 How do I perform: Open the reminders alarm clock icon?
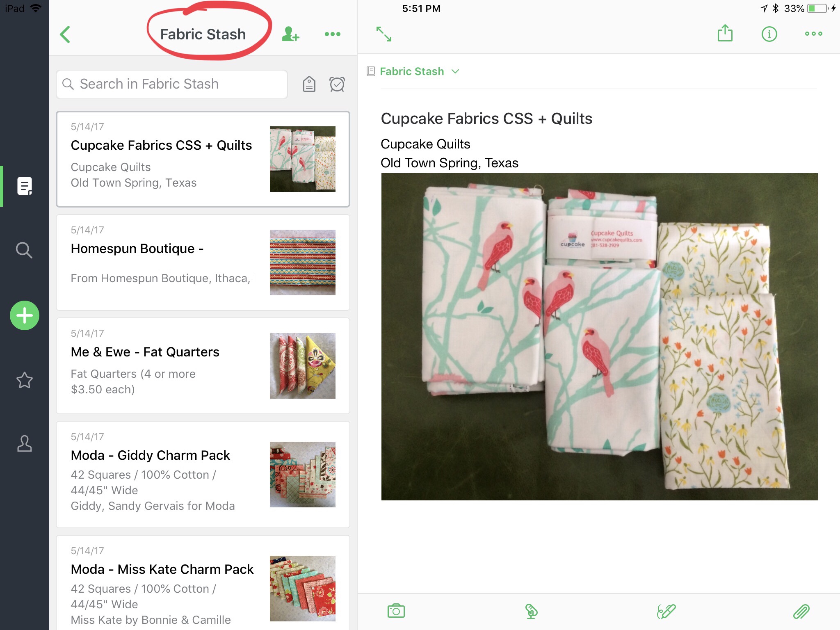[337, 84]
